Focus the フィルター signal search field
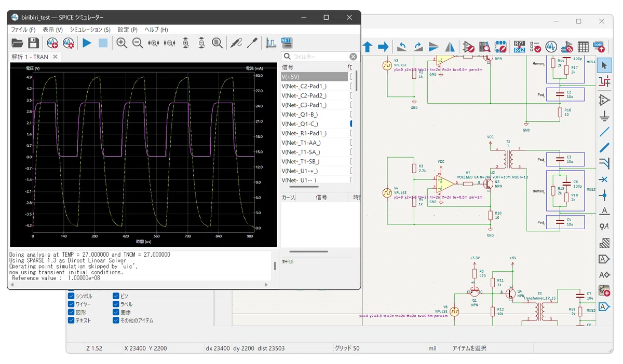 pos(319,57)
